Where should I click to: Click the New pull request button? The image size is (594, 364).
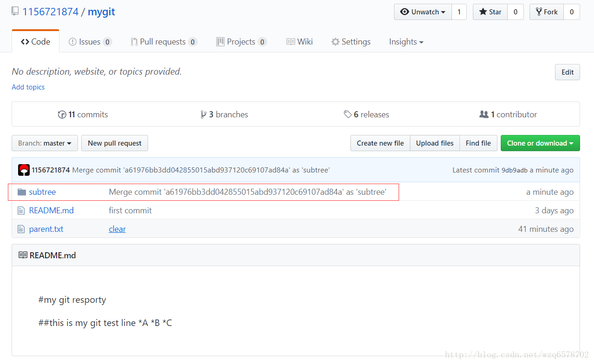pyautogui.click(x=115, y=143)
